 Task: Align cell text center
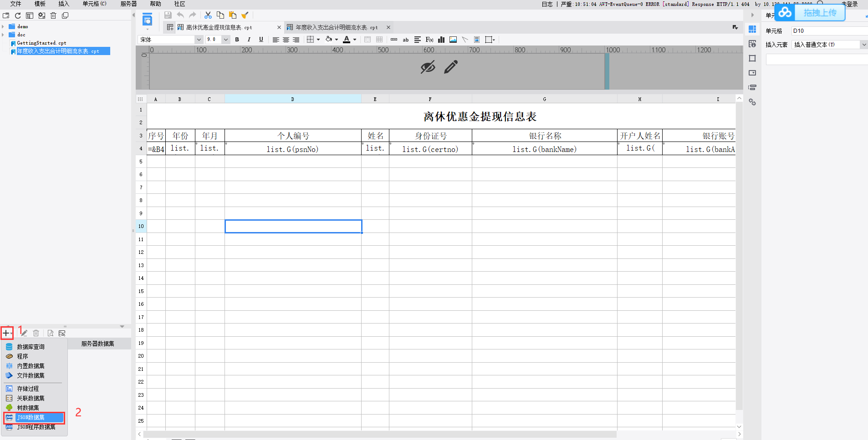pyautogui.click(x=286, y=40)
